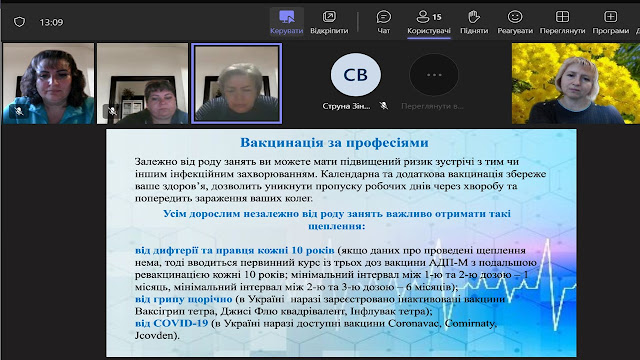Raise hand with the Підняти button
640x360 pixels.
point(474,22)
